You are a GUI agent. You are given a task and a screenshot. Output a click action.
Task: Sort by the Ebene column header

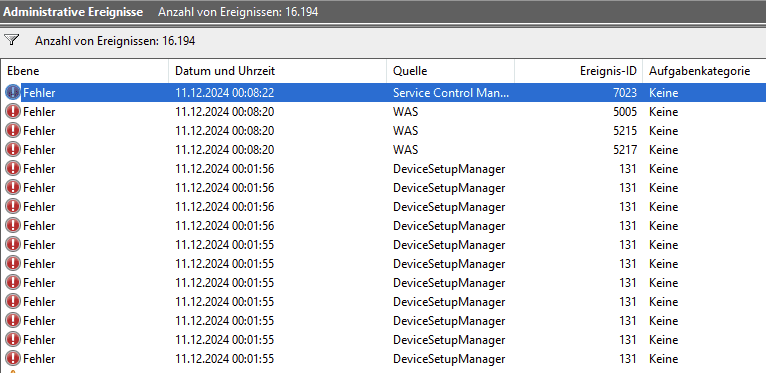click(85, 71)
